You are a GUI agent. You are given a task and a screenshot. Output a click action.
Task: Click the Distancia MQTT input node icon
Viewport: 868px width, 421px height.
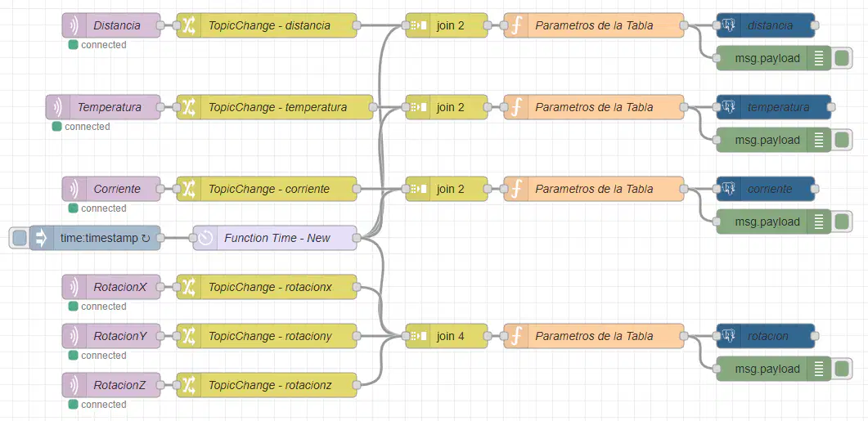click(74, 25)
